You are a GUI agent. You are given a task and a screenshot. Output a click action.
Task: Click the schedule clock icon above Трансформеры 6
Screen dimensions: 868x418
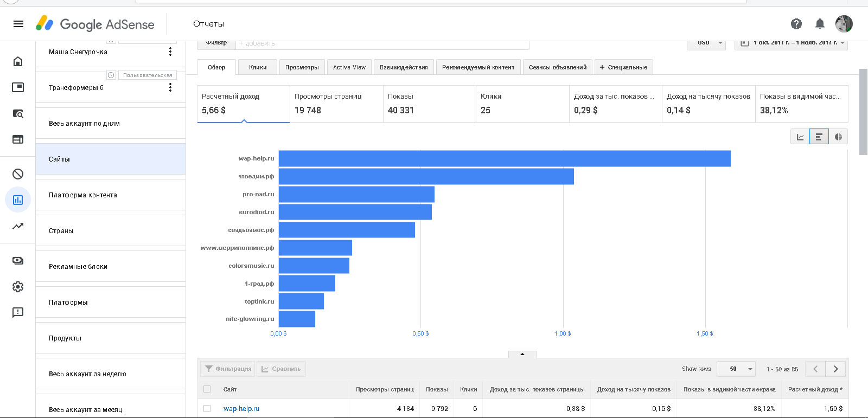click(x=111, y=75)
